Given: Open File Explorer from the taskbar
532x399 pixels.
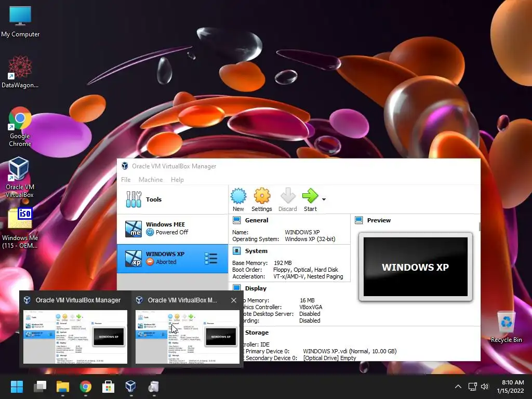Looking at the screenshot, I should 63,387.
